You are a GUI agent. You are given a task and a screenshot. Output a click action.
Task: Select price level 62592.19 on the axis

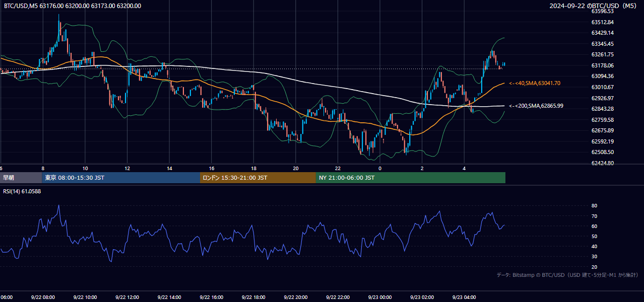point(602,141)
